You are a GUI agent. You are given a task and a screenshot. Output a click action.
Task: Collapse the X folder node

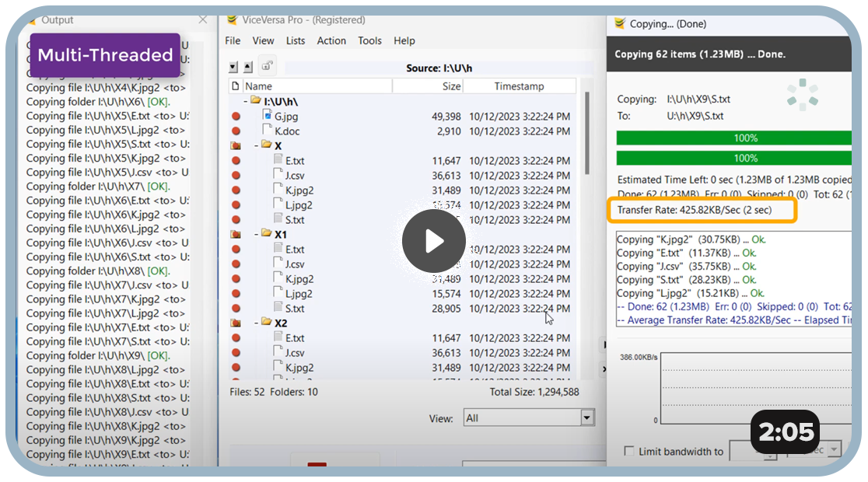(x=257, y=145)
